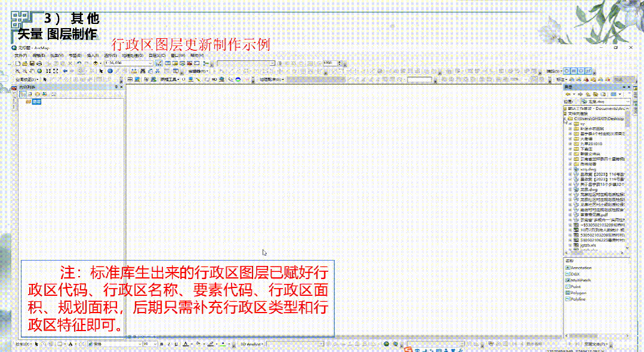Open the 文件(F) menu

20,56
